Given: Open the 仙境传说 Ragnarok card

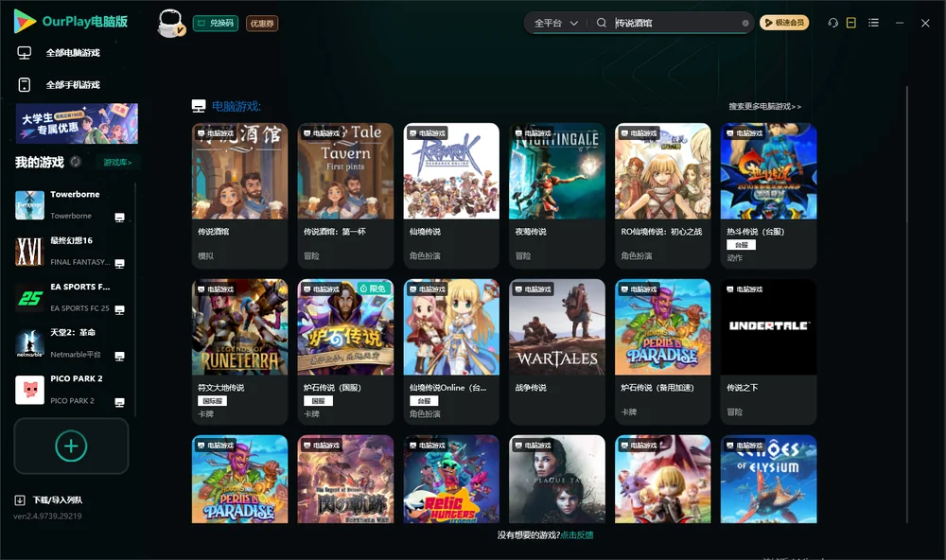Looking at the screenshot, I should [451, 196].
